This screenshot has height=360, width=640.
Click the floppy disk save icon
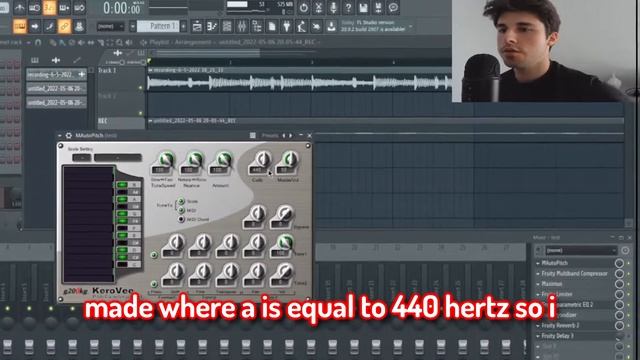tap(363, 7)
